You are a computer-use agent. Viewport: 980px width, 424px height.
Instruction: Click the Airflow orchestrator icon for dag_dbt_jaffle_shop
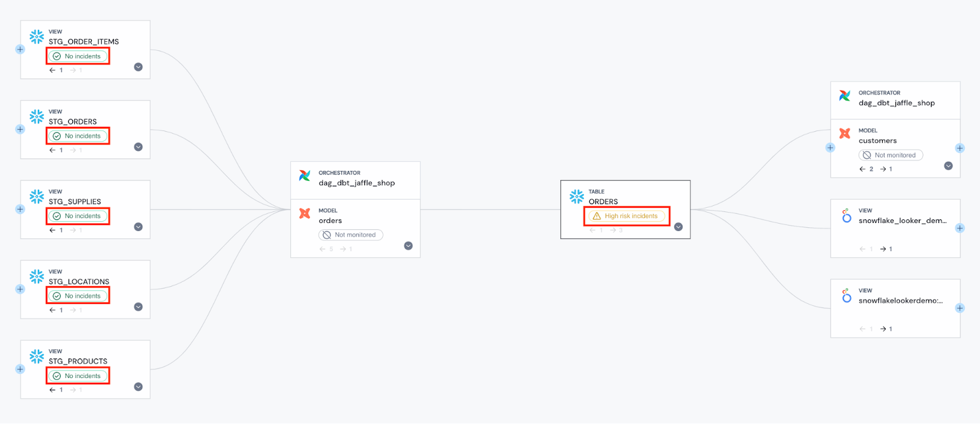click(304, 176)
